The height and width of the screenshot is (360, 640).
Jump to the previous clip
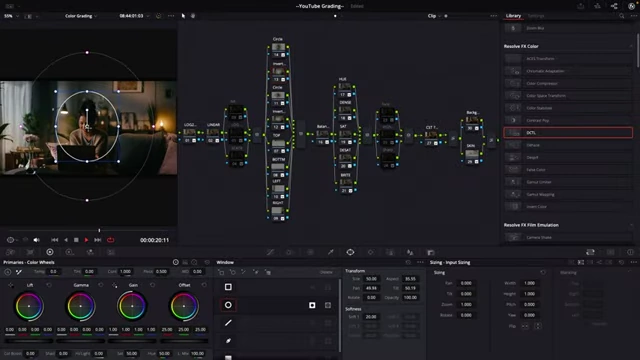pos(55,240)
